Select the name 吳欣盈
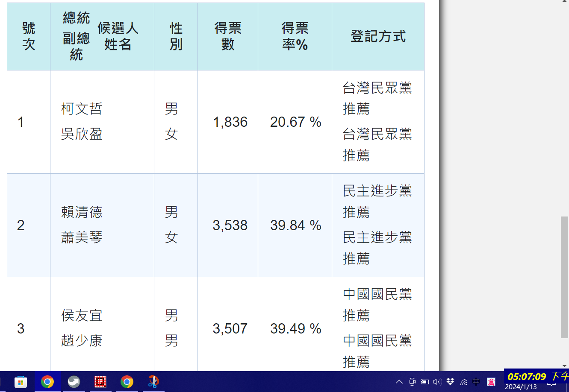This screenshot has height=392, width=569. pyautogui.click(x=82, y=135)
